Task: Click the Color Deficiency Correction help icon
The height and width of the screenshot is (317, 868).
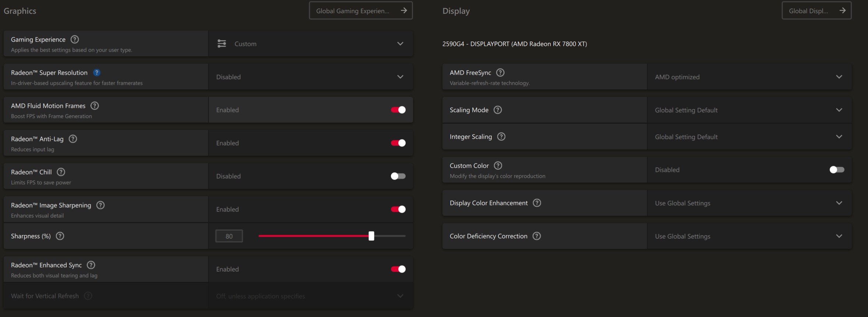Action: coord(537,236)
